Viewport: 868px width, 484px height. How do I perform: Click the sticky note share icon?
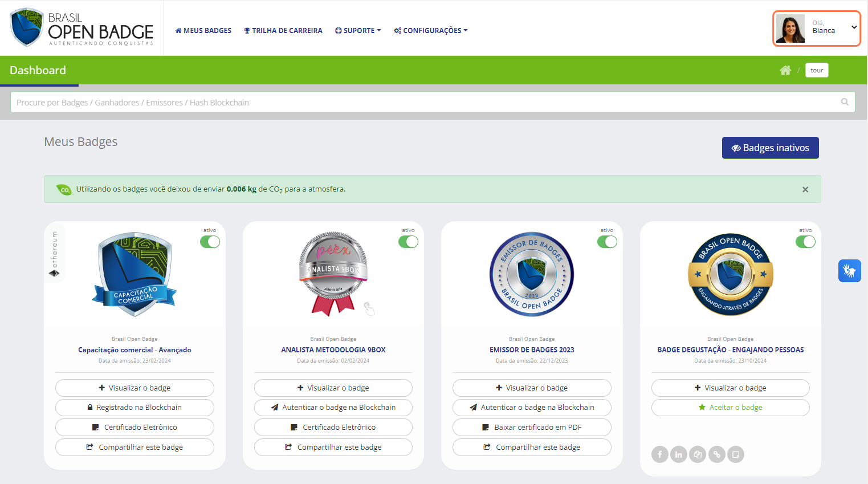[736, 454]
